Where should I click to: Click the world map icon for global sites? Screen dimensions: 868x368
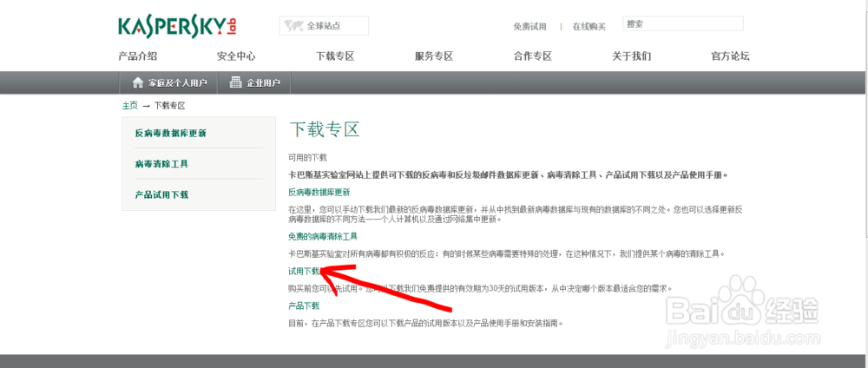(293, 25)
